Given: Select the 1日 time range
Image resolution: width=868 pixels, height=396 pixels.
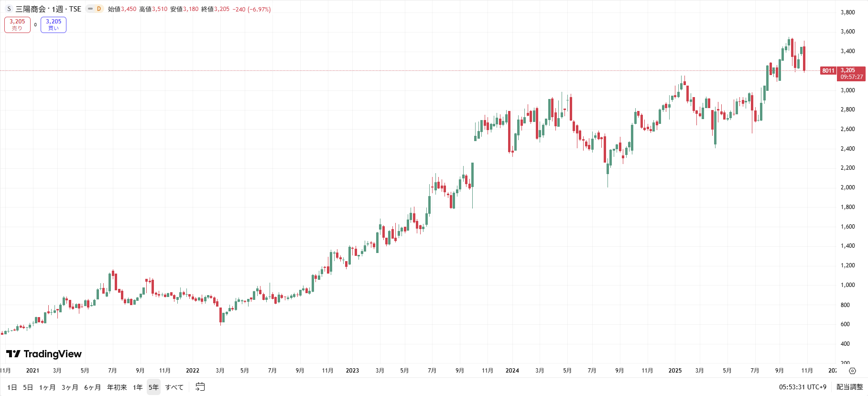Looking at the screenshot, I should click(12, 387).
